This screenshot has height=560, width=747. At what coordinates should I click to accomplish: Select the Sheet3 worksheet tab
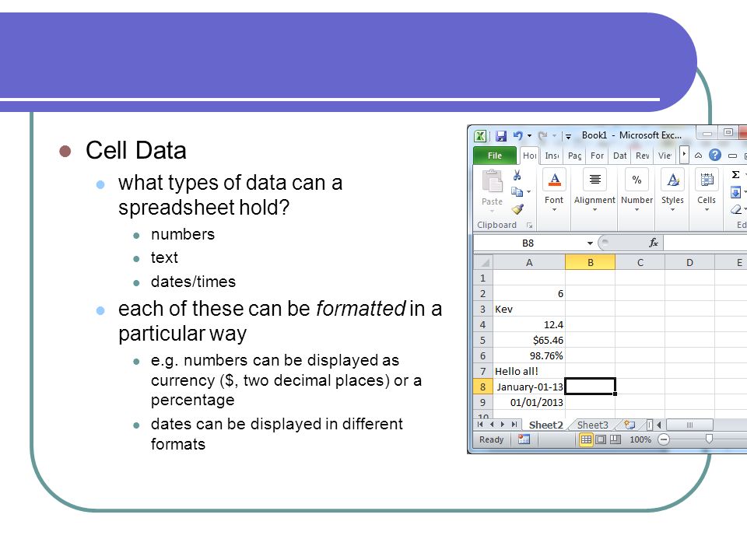593,425
